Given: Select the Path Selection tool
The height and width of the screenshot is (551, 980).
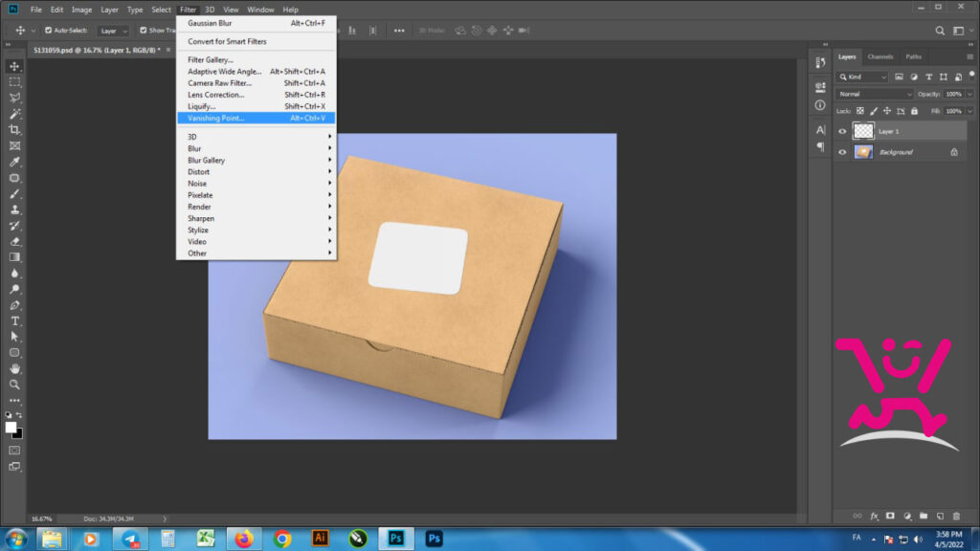Looking at the screenshot, I should pyautogui.click(x=14, y=337).
